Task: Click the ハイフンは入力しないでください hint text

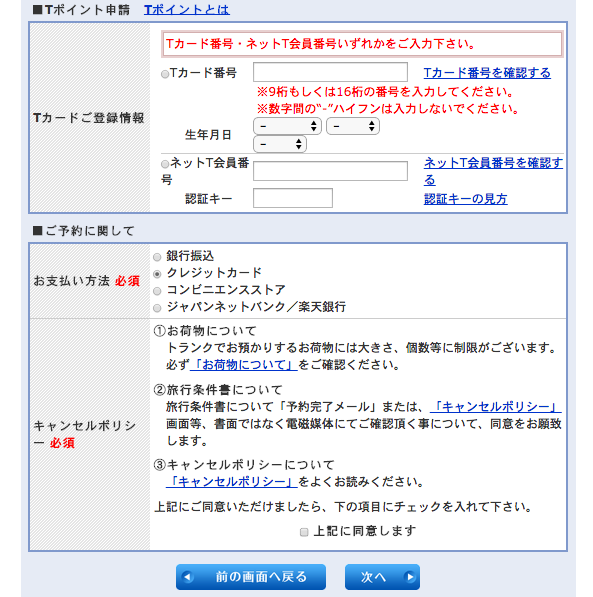Action: coord(388,109)
